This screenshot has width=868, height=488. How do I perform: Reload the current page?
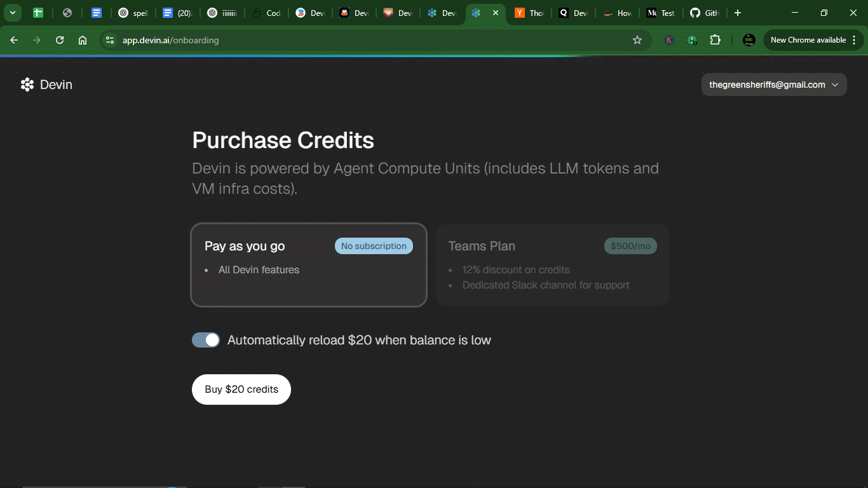coord(60,40)
